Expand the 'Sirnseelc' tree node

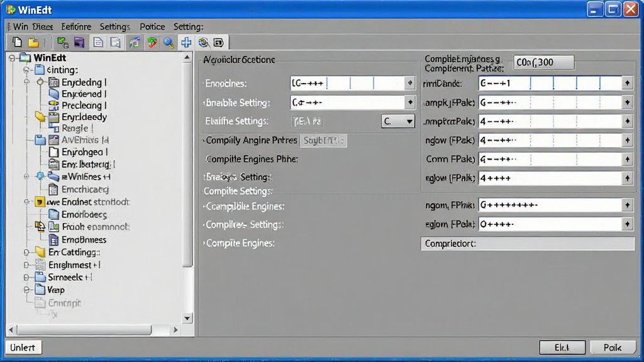point(26,277)
